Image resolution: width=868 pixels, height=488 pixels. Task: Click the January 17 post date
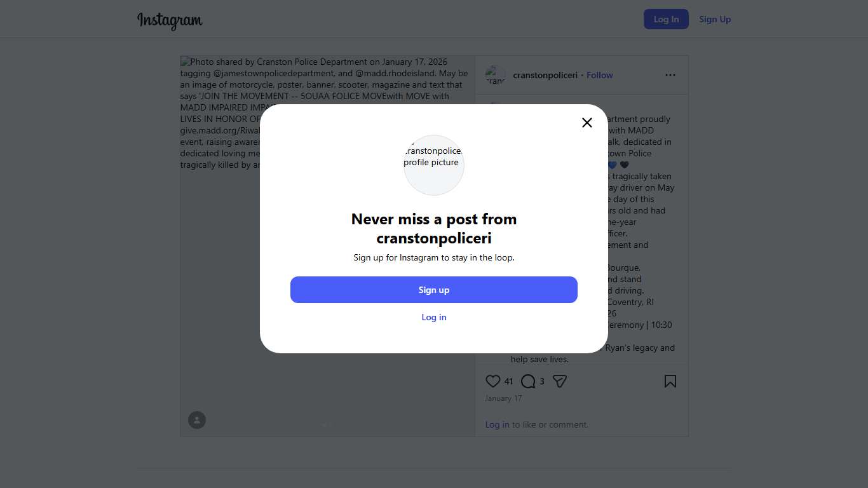coord(503,398)
